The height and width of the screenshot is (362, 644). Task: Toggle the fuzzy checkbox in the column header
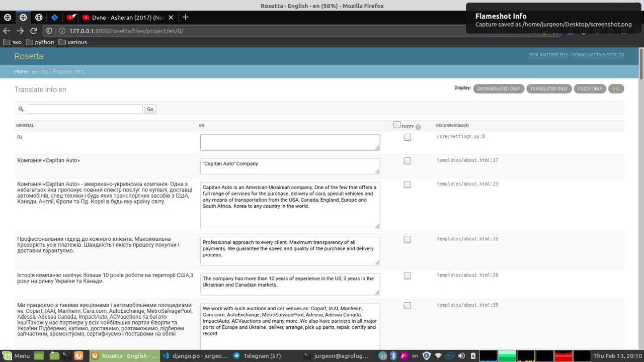click(x=397, y=125)
